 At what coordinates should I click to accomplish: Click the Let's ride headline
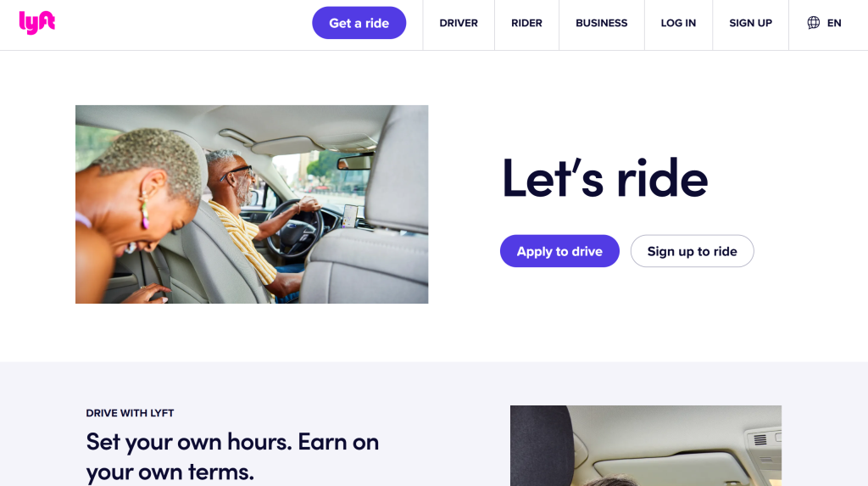point(604,178)
